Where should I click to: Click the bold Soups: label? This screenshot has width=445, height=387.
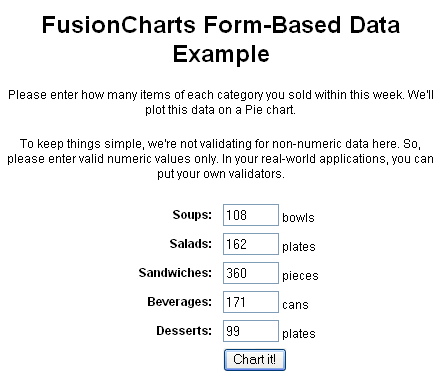pyautogui.click(x=192, y=215)
